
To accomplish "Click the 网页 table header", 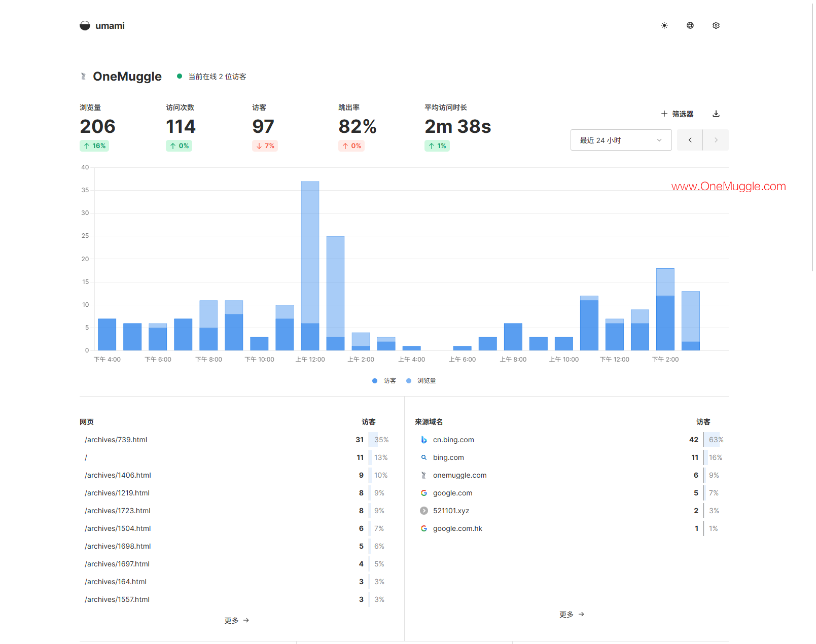I will pyautogui.click(x=87, y=422).
